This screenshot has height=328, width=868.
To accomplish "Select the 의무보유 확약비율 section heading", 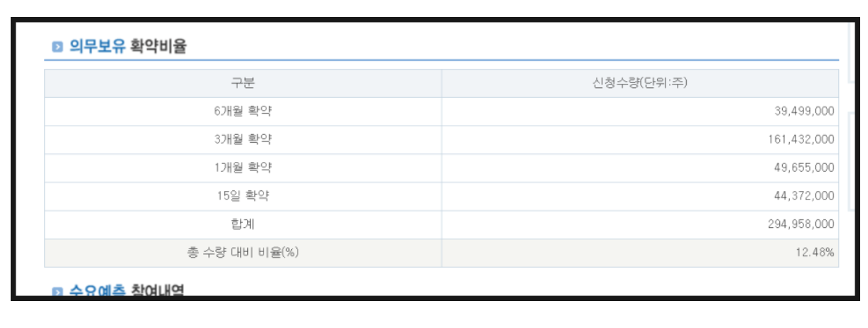I will tap(128, 48).
